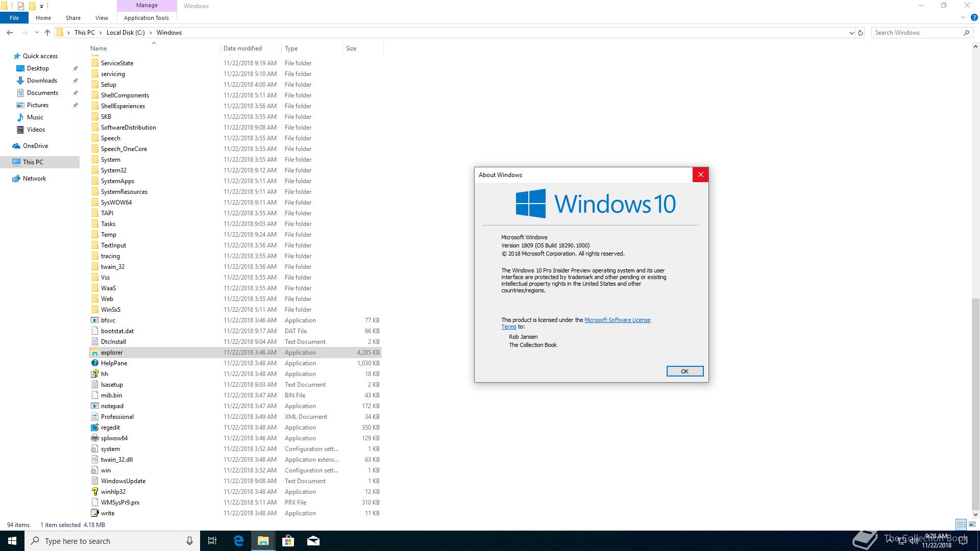Click the Manage contextual tab
Image resolution: width=980 pixels, height=551 pixels.
pos(147,5)
